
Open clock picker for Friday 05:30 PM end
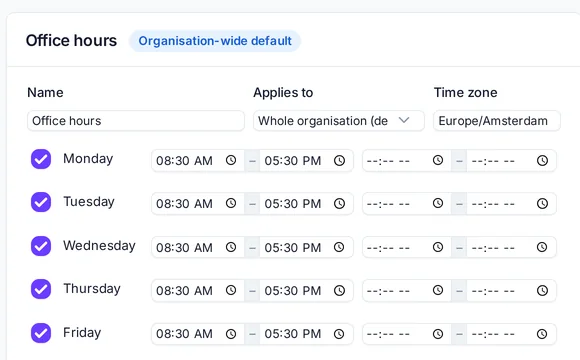point(339,334)
